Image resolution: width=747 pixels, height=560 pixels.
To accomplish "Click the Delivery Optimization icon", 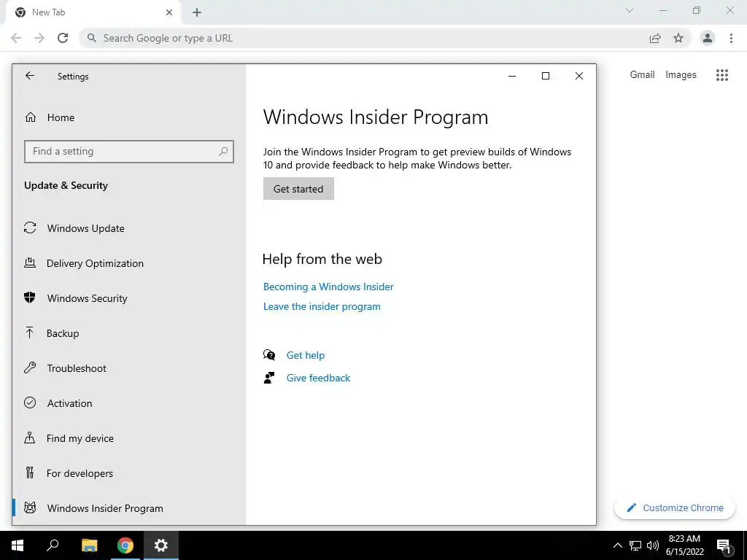I will [30, 262].
